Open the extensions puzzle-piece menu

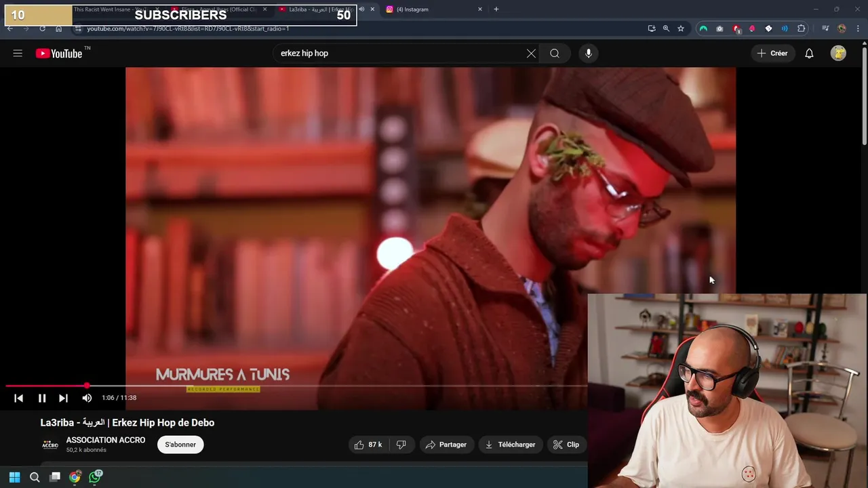tap(802, 28)
